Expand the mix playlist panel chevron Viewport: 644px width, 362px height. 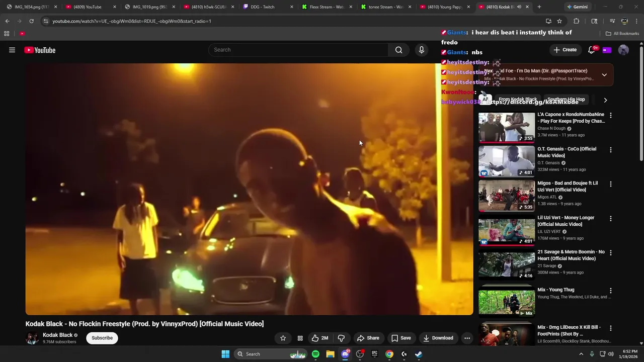[604, 75]
